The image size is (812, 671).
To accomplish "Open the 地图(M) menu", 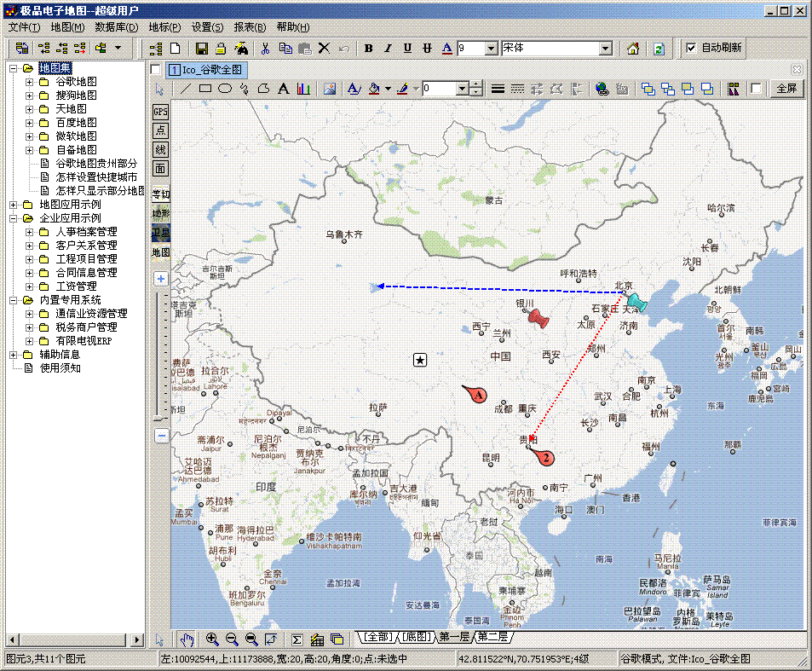I will click(x=67, y=27).
